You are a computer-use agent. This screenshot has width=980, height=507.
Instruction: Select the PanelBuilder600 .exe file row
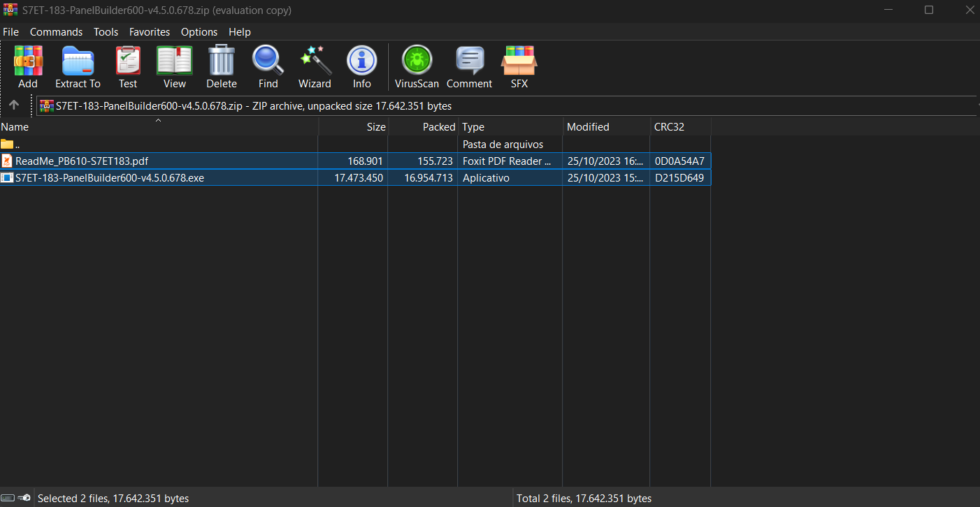click(x=110, y=178)
